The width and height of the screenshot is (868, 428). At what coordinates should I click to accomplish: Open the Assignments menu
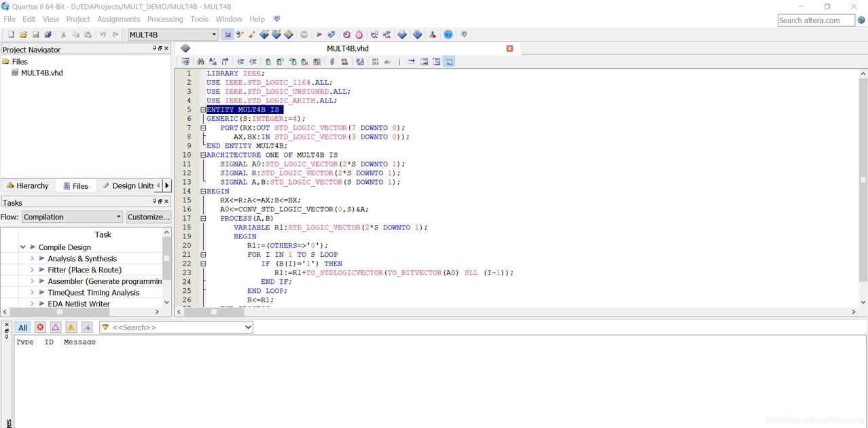(x=118, y=19)
